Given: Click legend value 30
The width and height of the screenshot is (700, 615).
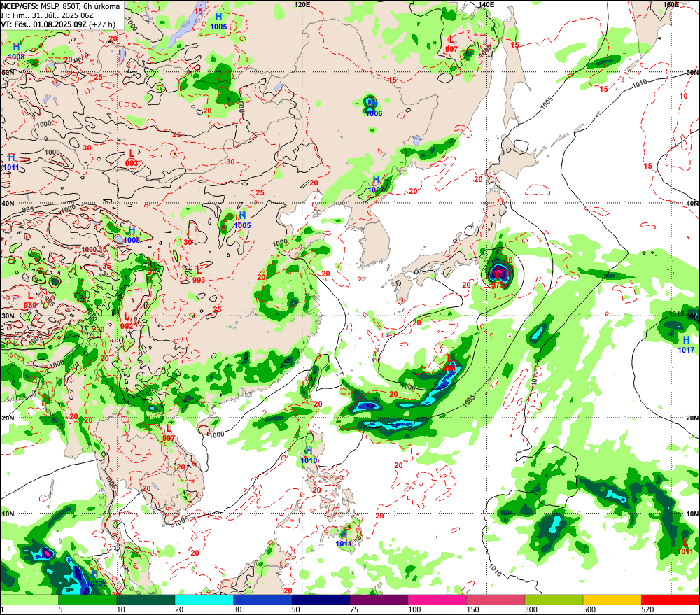Looking at the screenshot, I should coord(237,609).
